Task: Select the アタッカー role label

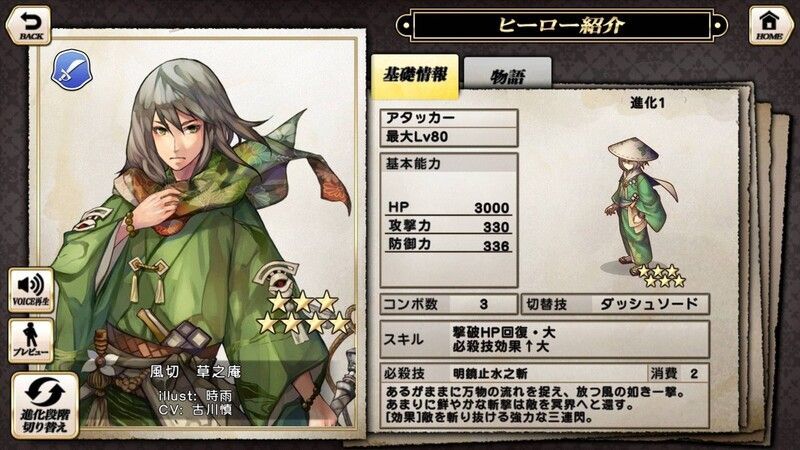Action: (449, 118)
